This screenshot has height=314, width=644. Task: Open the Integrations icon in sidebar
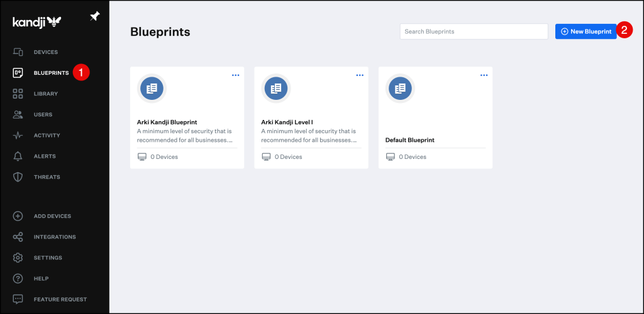pos(18,237)
